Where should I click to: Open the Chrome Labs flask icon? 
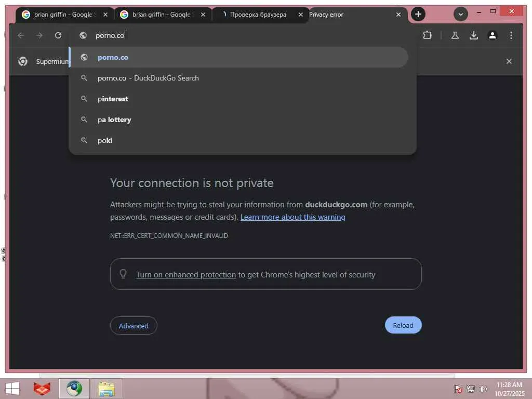[x=455, y=35]
